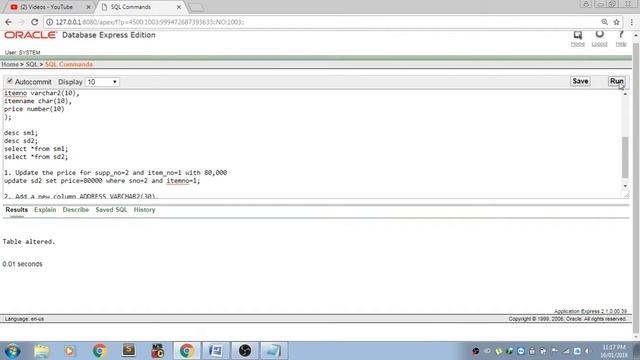Click the 'itemno varchar2(10),' line
Screen dimensions: 640x360
click(x=42, y=93)
